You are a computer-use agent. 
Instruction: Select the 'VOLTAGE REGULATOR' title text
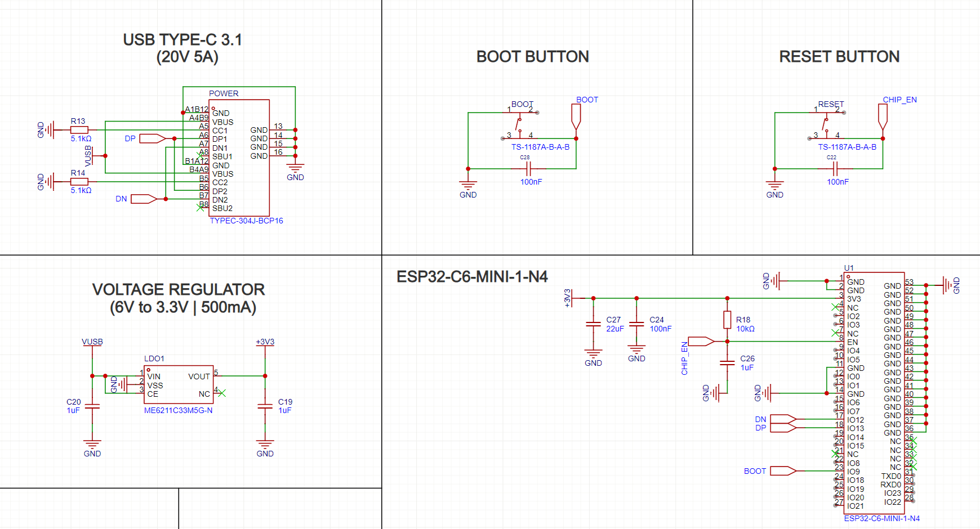pyautogui.click(x=179, y=290)
